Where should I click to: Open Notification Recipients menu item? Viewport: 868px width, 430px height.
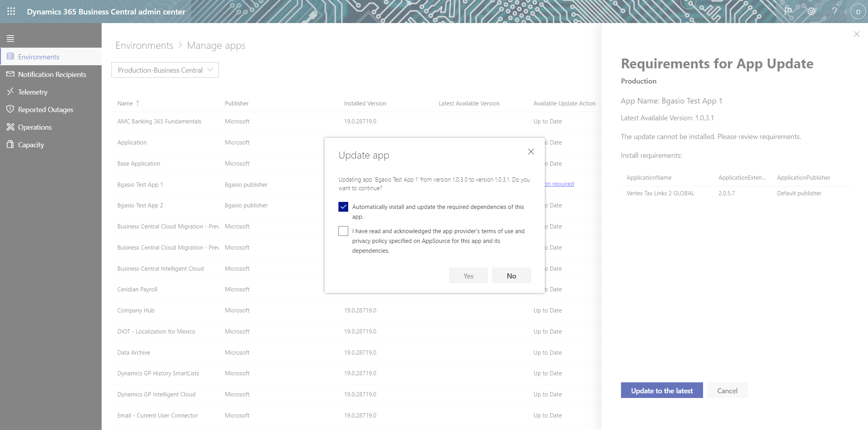click(52, 74)
